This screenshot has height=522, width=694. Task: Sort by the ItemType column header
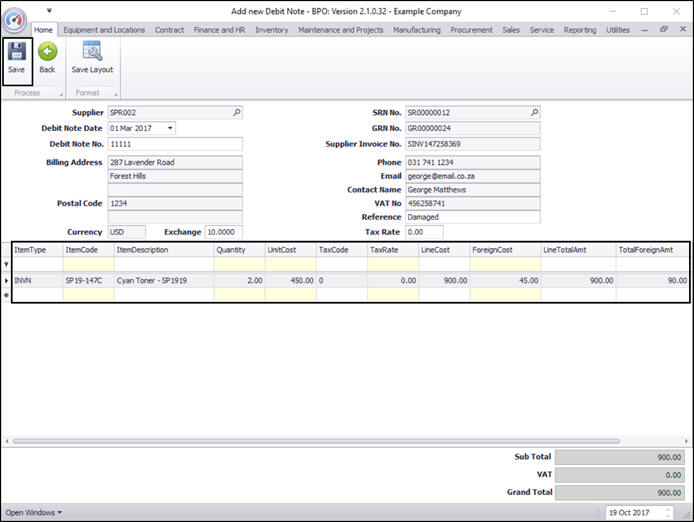click(37, 250)
